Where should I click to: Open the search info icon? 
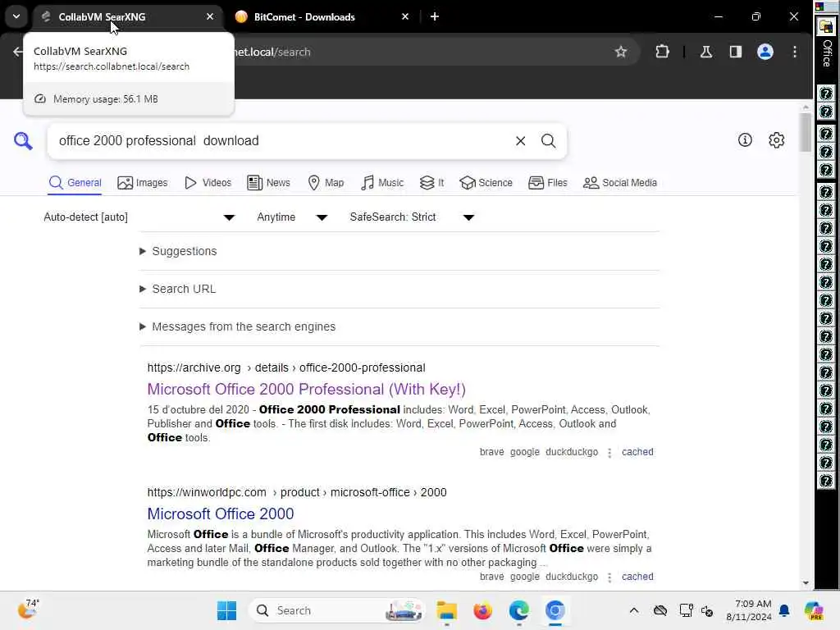point(745,140)
